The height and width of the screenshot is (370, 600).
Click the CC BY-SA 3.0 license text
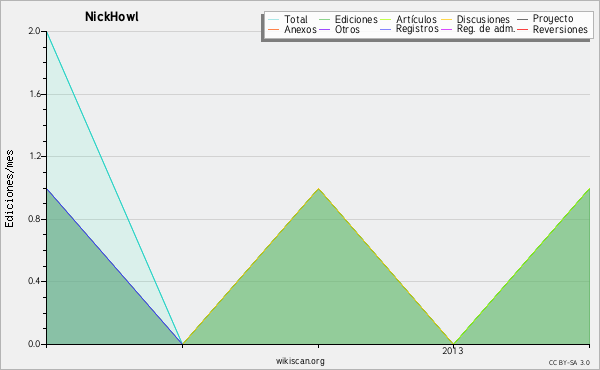[569, 362]
